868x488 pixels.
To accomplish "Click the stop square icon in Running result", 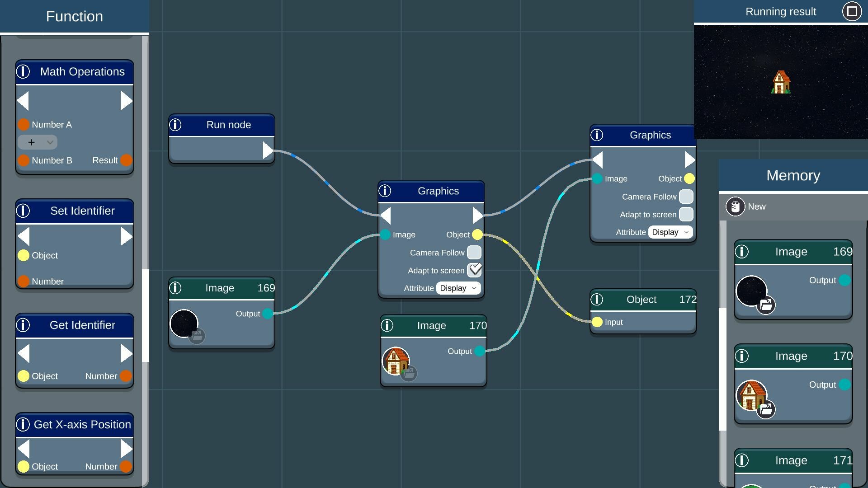I will (852, 11).
